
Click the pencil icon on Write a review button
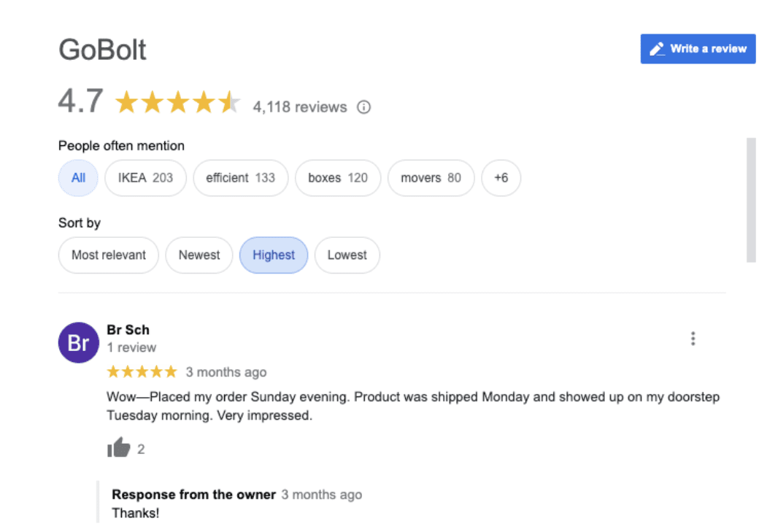pos(655,49)
